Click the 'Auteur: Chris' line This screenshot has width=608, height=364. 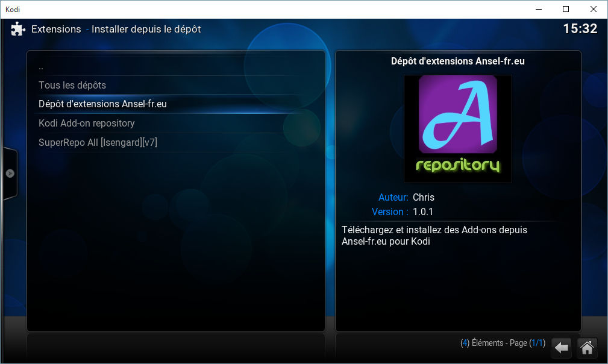pyautogui.click(x=406, y=197)
